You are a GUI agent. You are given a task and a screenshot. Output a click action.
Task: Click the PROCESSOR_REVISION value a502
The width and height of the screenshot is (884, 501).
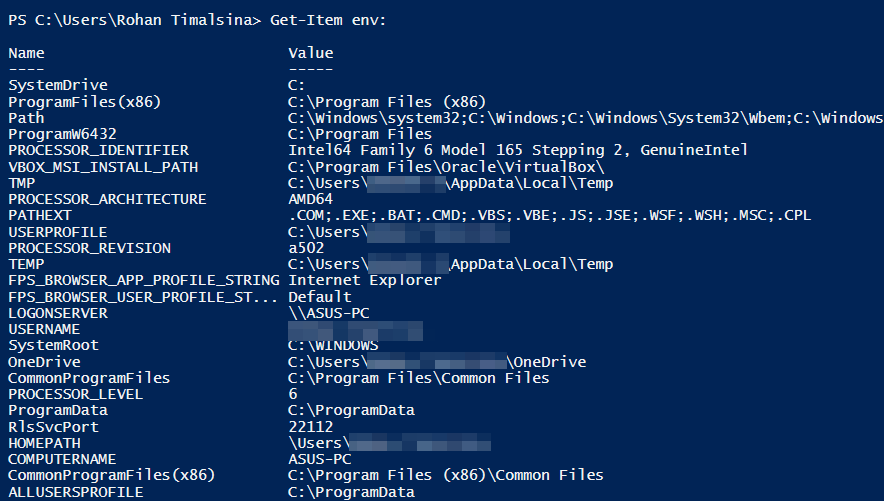tap(306, 248)
